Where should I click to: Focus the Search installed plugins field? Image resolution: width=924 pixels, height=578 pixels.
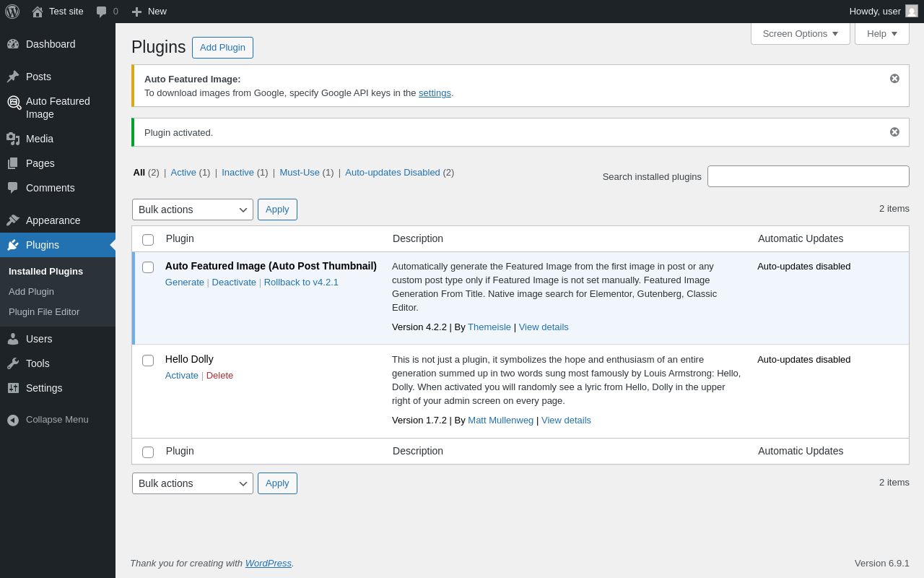tap(808, 176)
